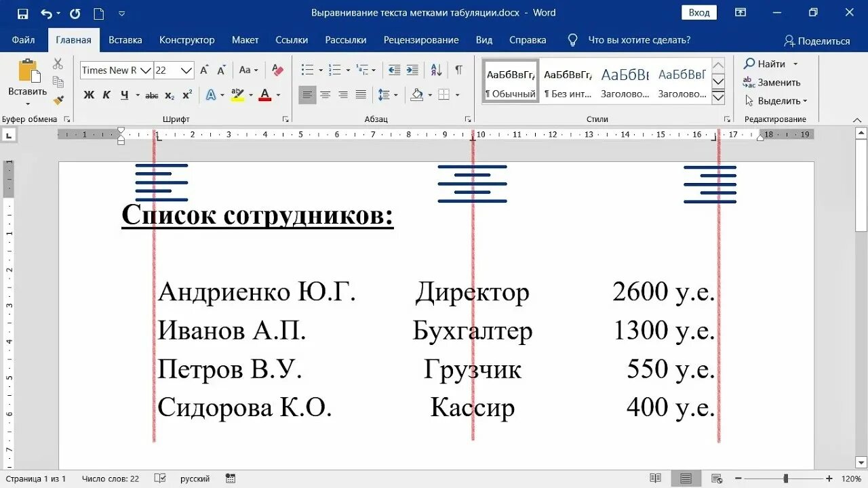The image size is (868, 488).
Task: Toggle left text alignment
Action: point(307,95)
